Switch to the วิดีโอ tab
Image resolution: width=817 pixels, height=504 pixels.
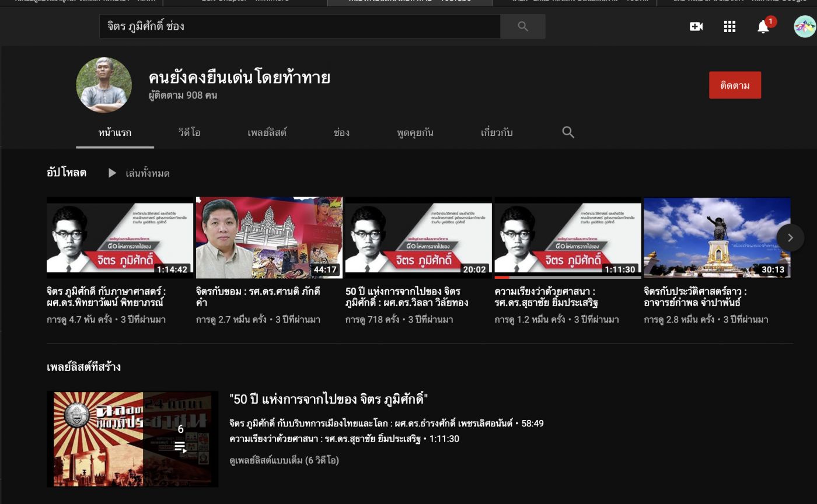tap(189, 132)
